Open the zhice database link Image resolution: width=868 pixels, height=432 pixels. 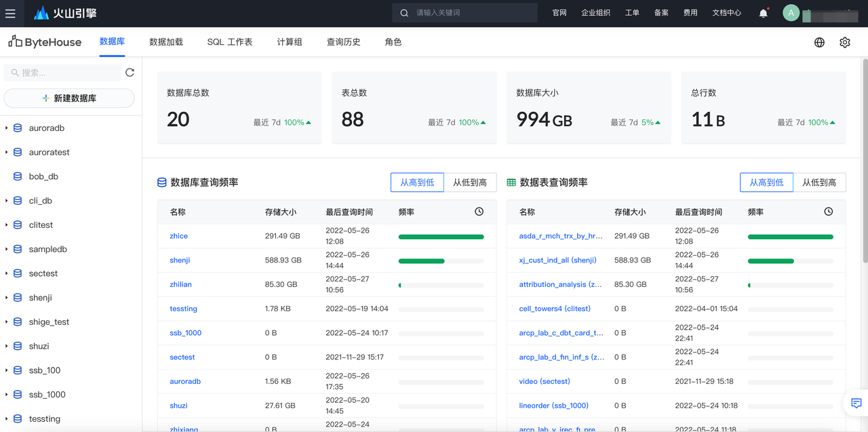click(x=178, y=236)
